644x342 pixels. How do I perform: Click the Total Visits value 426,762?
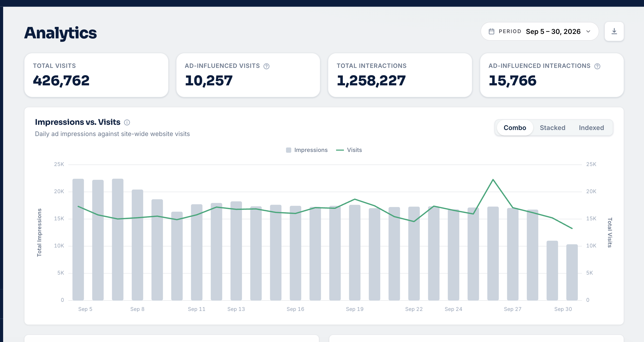click(61, 80)
